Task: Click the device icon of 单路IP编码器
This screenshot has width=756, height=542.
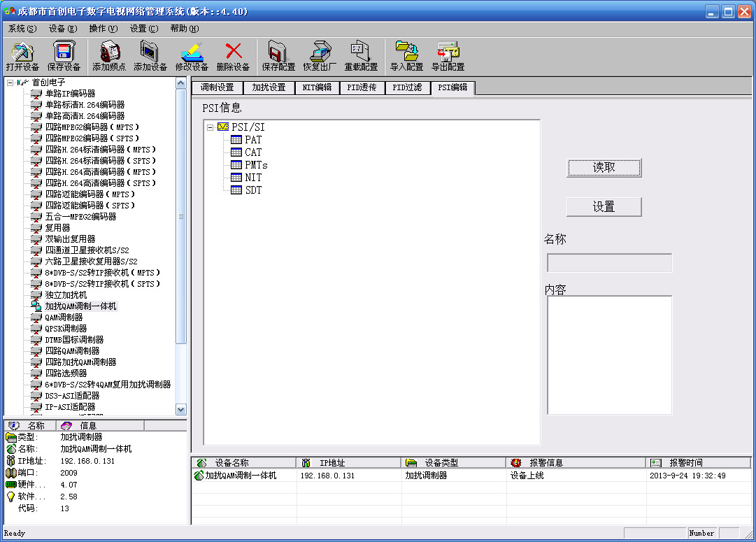Action: point(36,94)
